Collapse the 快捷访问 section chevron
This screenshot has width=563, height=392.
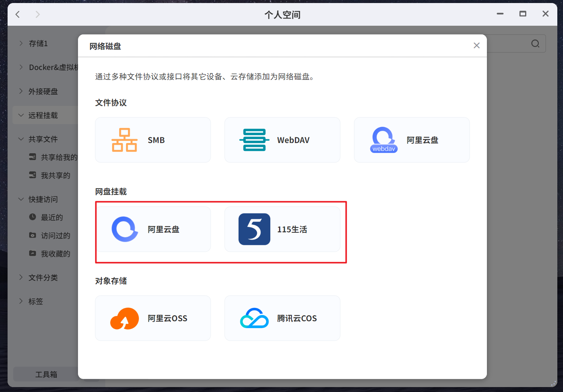click(21, 199)
